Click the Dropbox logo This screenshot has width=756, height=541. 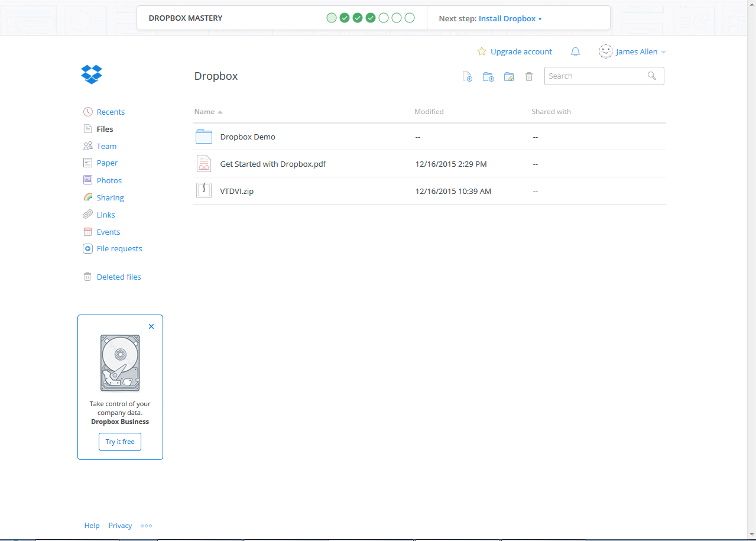tap(92, 74)
